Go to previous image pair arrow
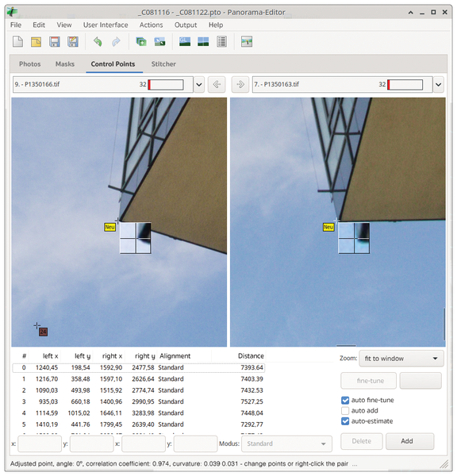Image resolution: width=457 pixels, height=476 pixels. [x=217, y=84]
